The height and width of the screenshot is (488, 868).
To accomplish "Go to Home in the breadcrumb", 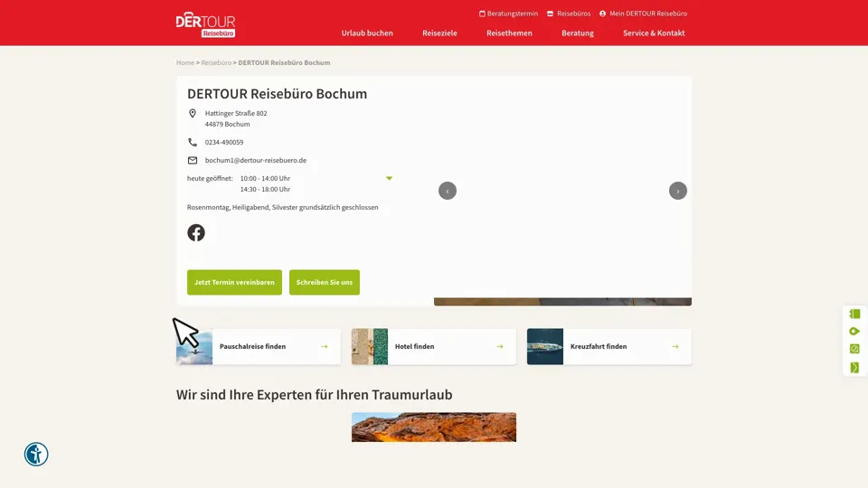I will [x=184, y=62].
